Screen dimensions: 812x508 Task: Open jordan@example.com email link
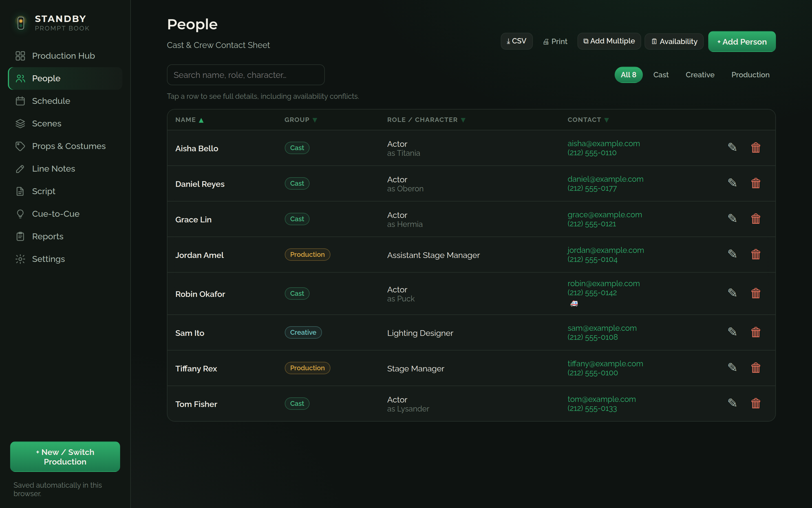click(606, 250)
